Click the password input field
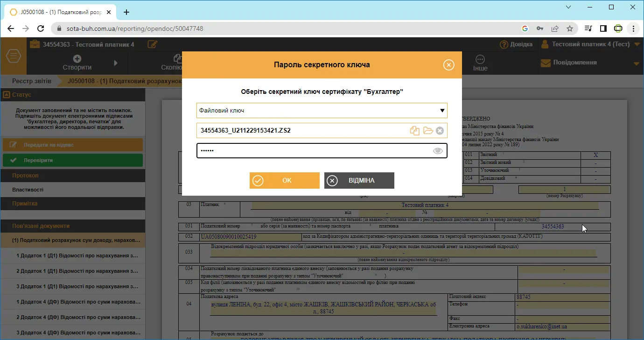644x340 pixels. 322,151
